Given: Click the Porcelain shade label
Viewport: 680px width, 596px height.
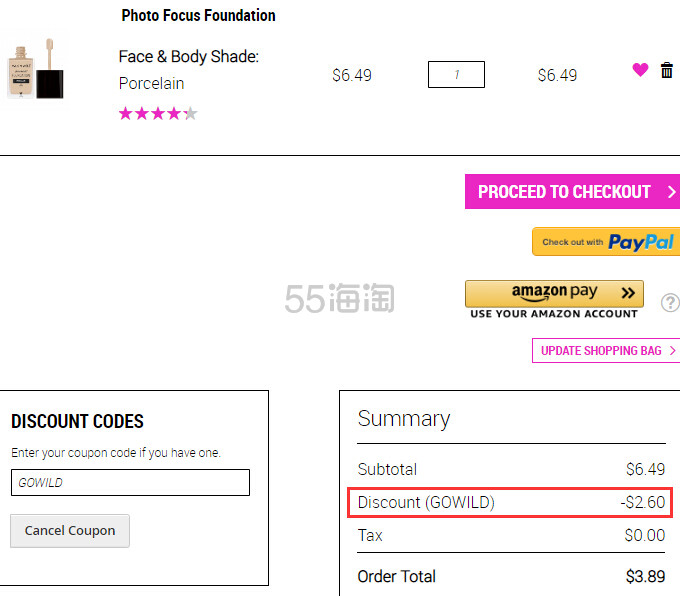Looking at the screenshot, I should pos(151,83).
